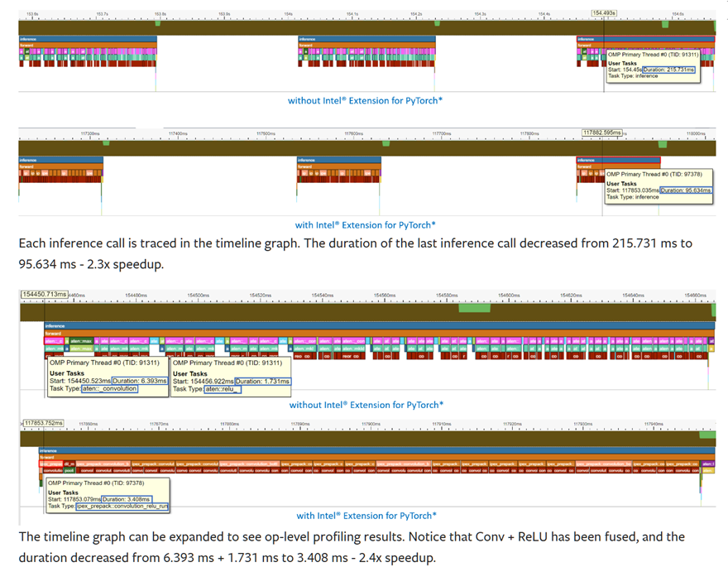This screenshot has width=728, height=572.
Task: Click the 'ipex_prepack::convolution_relu_run' task type value
Action: tap(122, 506)
